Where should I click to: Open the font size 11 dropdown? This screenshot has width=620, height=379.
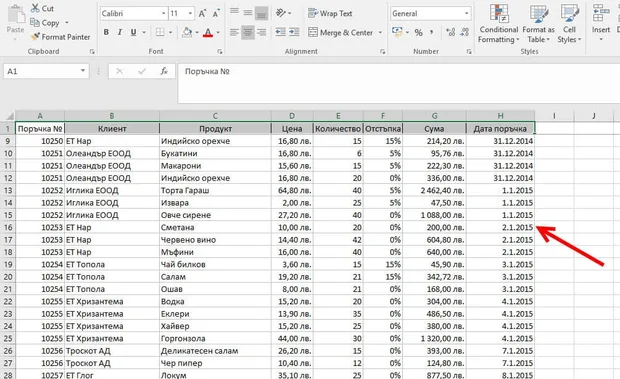tap(190, 13)
